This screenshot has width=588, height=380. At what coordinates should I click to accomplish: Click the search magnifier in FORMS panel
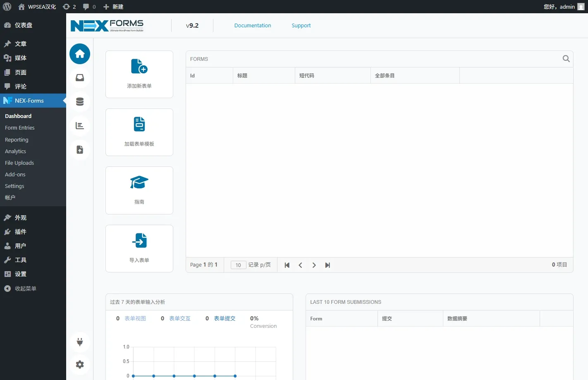566,59
